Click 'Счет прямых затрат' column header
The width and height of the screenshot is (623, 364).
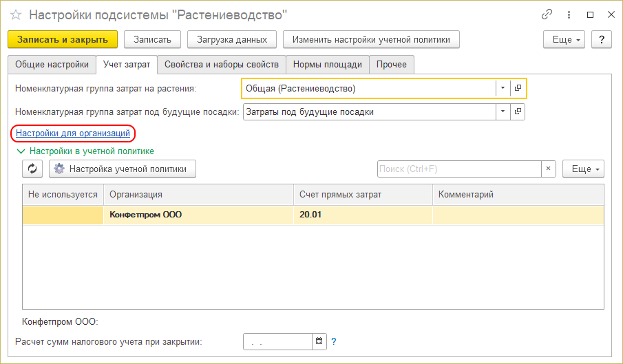pos(363,195)
